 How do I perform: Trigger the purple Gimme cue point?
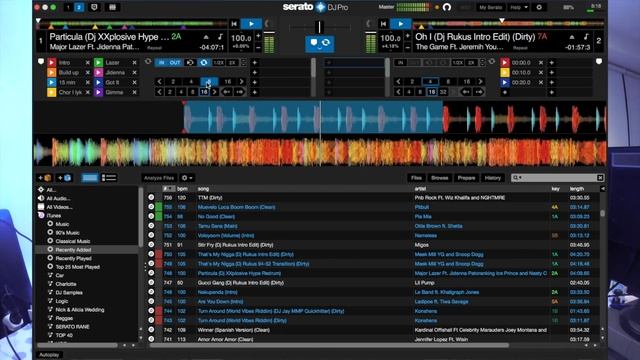98,92
